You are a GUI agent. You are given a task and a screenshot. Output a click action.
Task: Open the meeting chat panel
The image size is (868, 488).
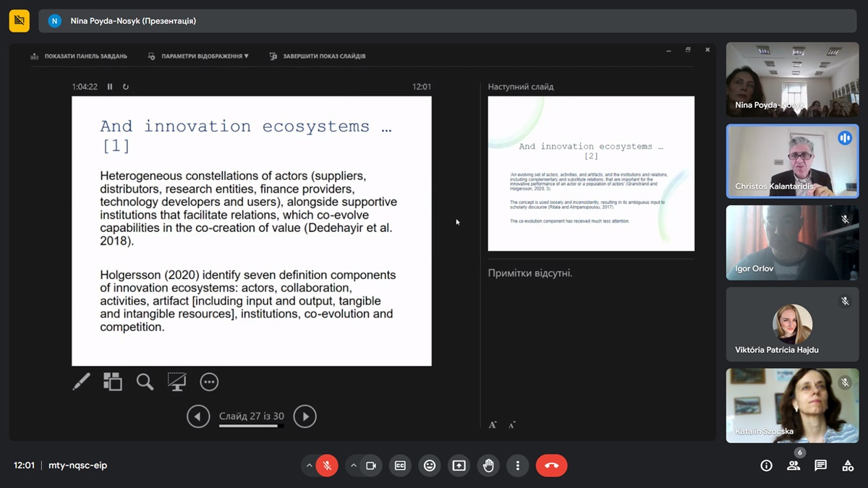tap(820, 466)
